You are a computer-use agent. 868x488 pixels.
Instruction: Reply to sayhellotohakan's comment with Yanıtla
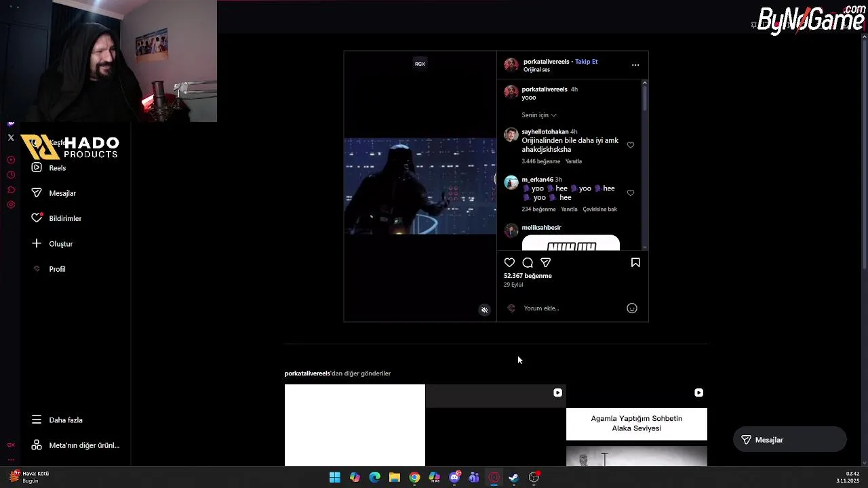click(574, 161)
